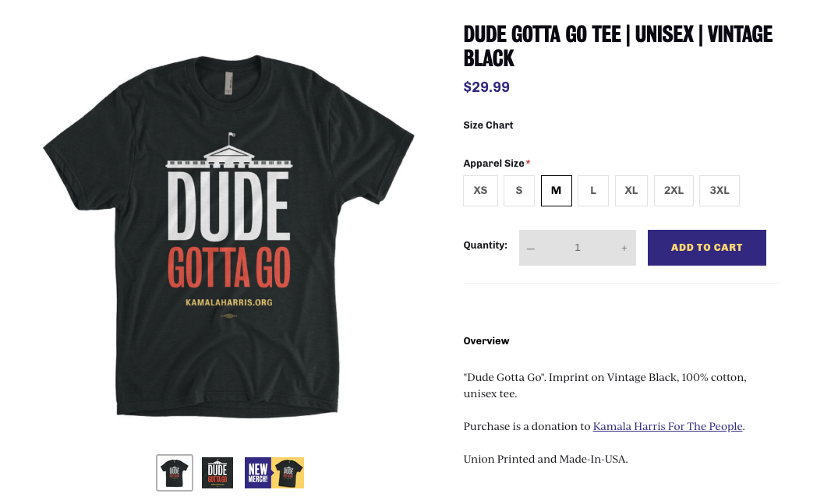Open the Kamala Harris For The People link
The height and width of the screenshot is (504, 838).
pyautogui.click(x=667, y=426)
